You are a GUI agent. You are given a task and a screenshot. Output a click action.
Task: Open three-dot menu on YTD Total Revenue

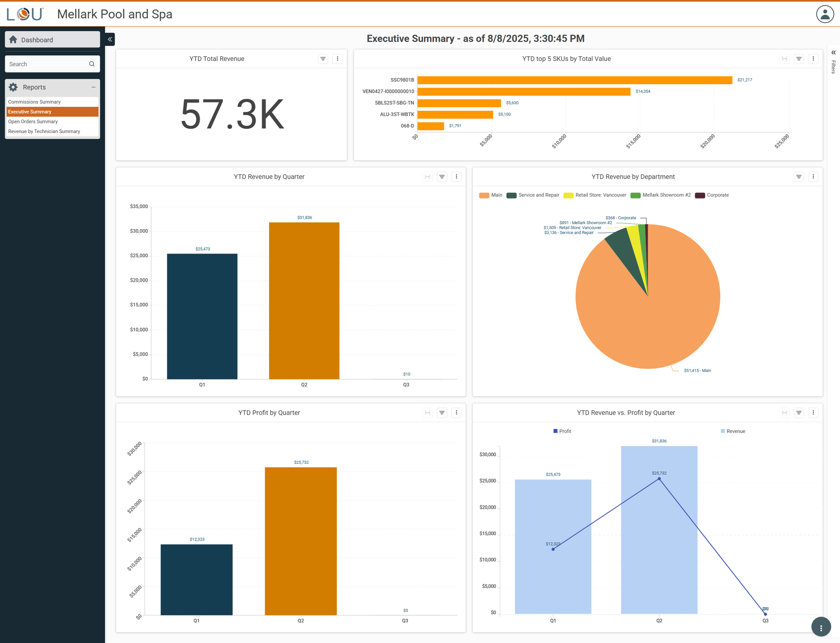pyautogui.click(x=337, y=59)
